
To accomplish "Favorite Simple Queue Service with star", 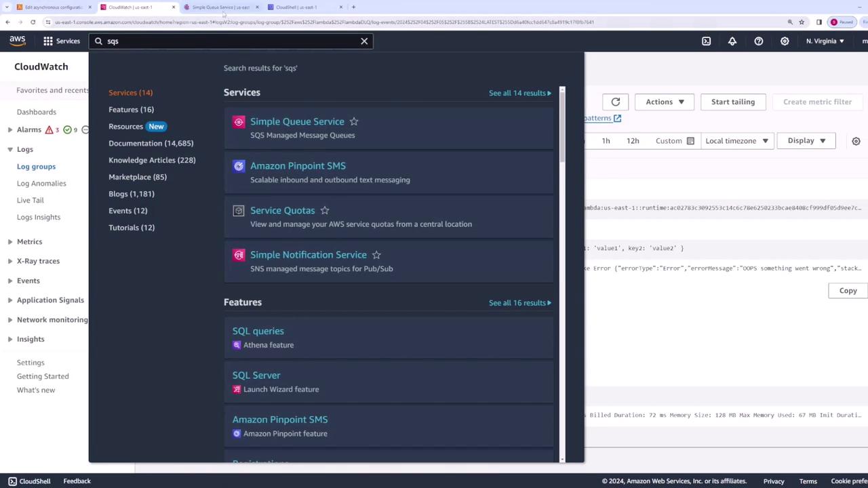I will tap(354, 121).
